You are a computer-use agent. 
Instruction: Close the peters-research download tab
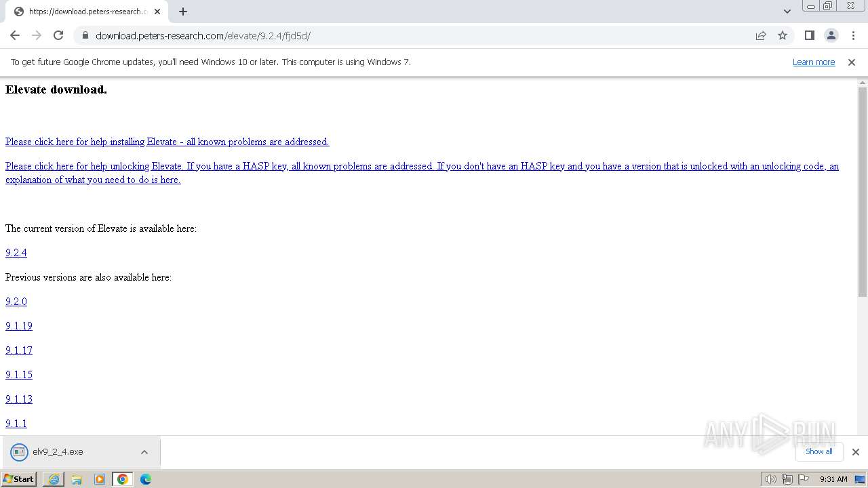(157, 12)
